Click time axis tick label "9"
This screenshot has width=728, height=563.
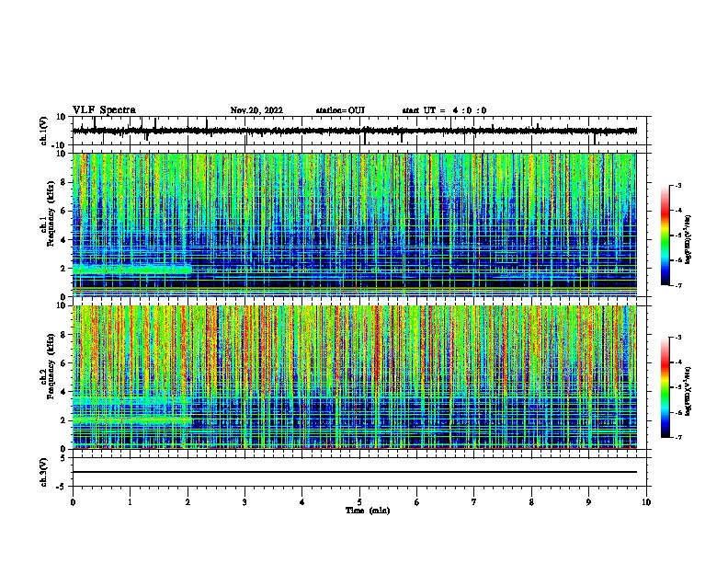coord(588,502)
